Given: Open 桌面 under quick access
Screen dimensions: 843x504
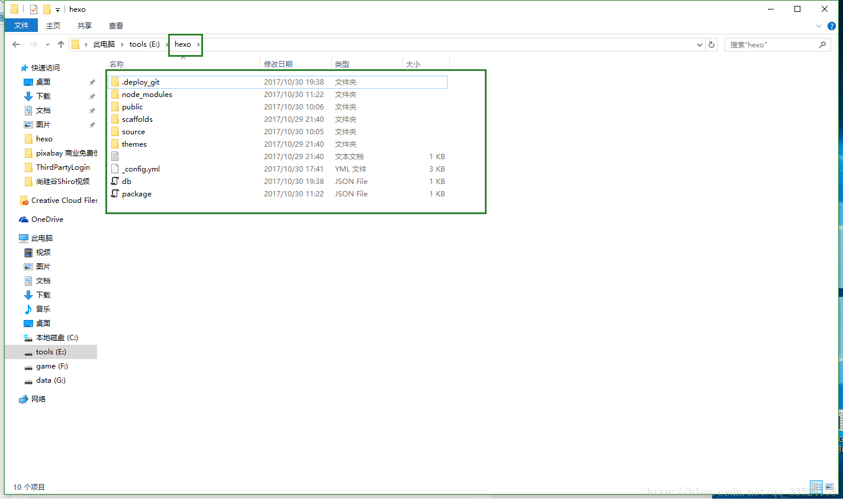Looking at the screenshot, I should tap(43, 82).
